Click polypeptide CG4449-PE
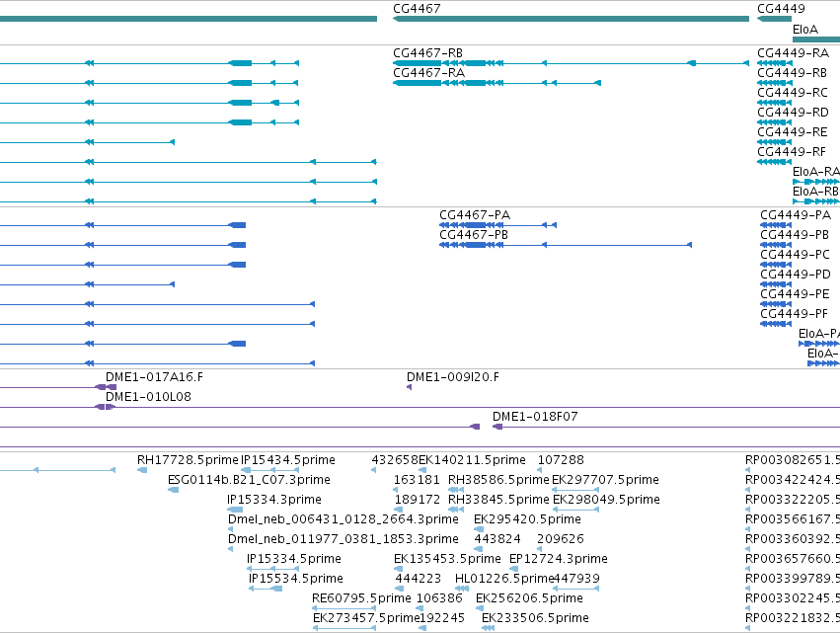This screenshot has width=840, height=633. coord(776,304)
